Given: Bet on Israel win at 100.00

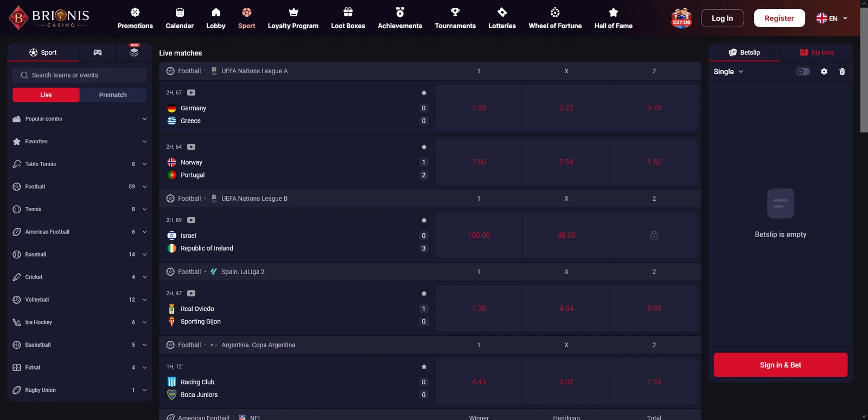Looking at the screenshot, I should 478,236.
